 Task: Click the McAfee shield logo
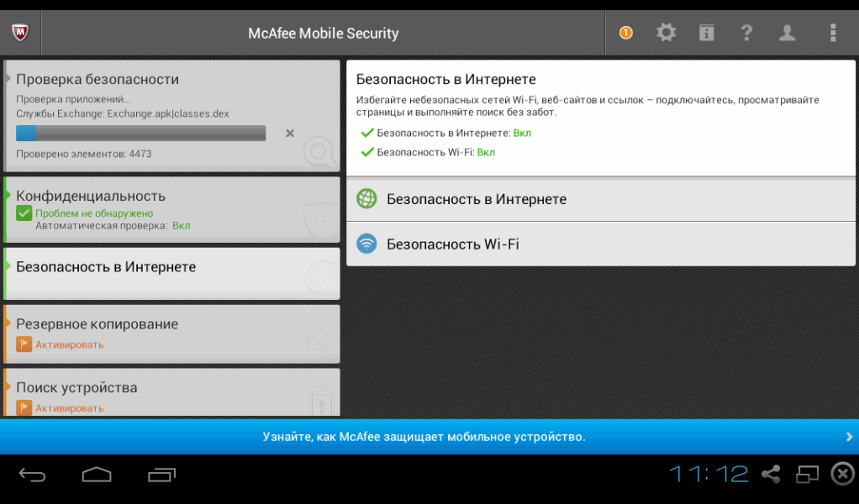tap(20, 32)
